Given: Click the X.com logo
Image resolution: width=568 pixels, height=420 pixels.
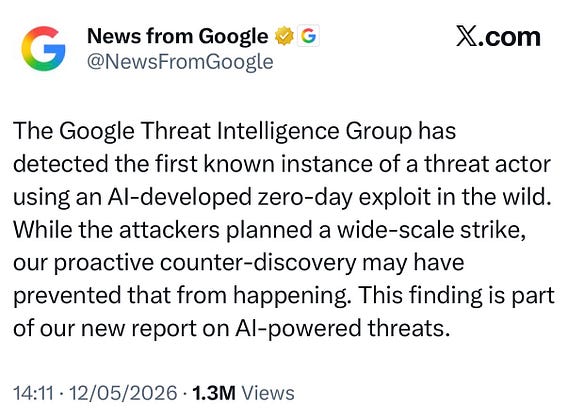Looking at the screenshot, I should [498, 37].
